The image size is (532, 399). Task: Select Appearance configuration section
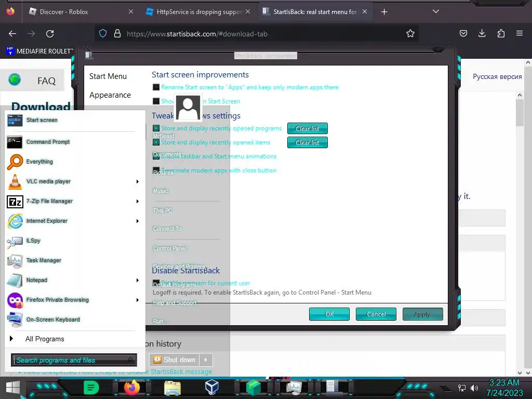click(x=110, y=95)
